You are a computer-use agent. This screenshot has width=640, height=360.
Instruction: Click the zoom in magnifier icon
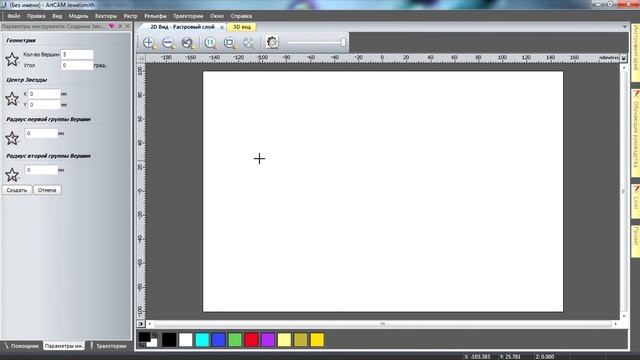coord(149,42)
